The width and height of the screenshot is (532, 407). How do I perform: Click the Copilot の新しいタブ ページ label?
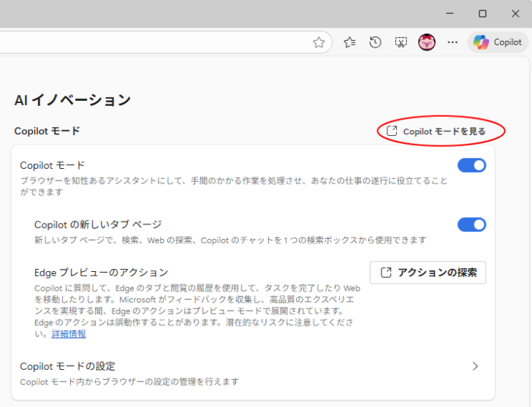pos(98,224)
